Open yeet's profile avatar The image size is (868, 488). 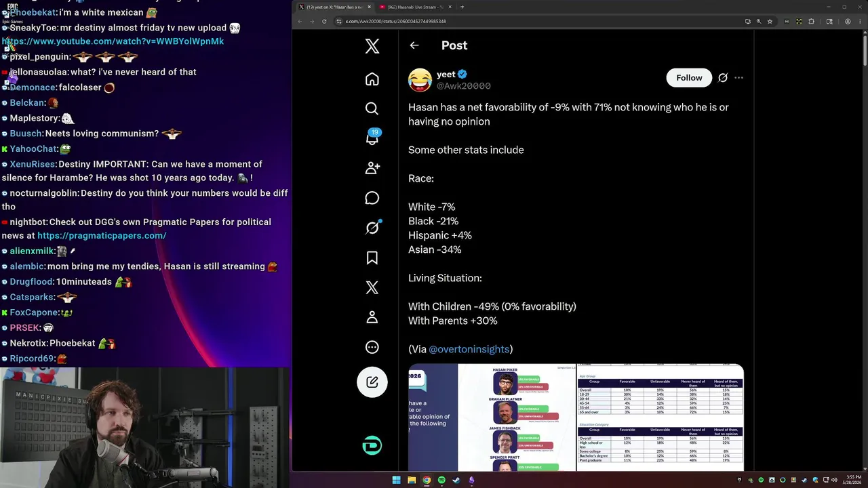pyautogui.click(x=420, y=80)
